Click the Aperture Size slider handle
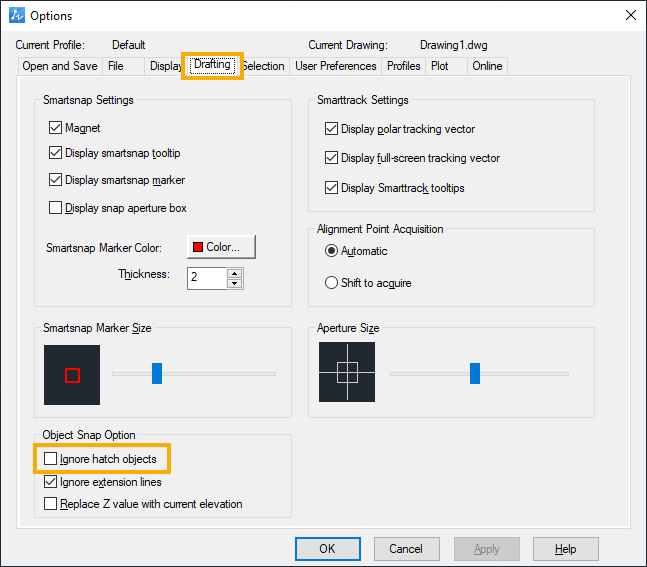Image resolution: width=647 pixels, height=567 pixels. pyautogui.click(x=475, y=373)
